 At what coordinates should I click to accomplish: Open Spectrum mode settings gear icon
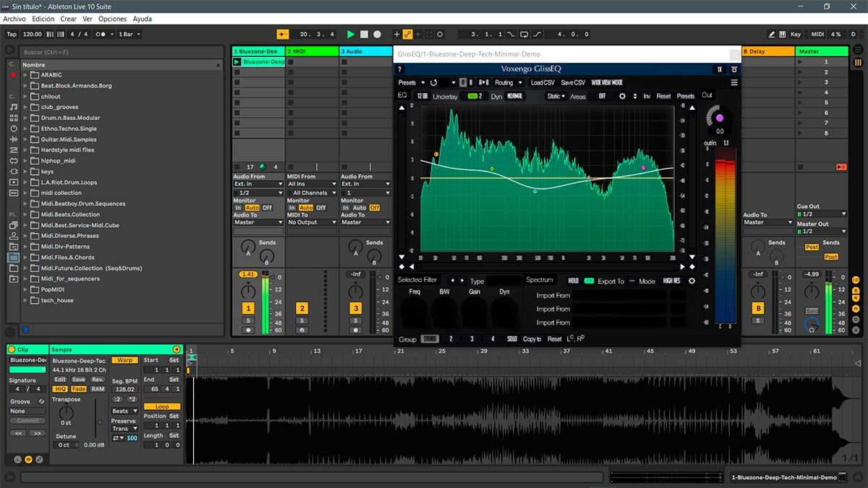click(692, 281)
